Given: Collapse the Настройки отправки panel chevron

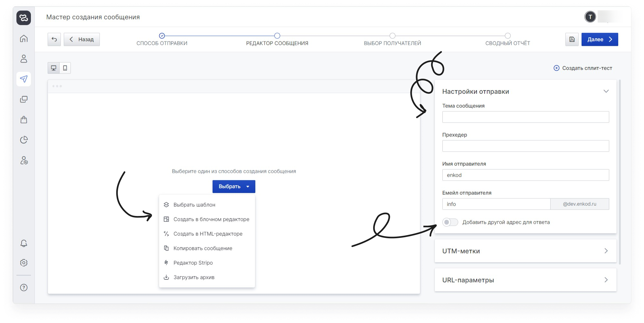Looking at the screenshot, I should 606,92.
